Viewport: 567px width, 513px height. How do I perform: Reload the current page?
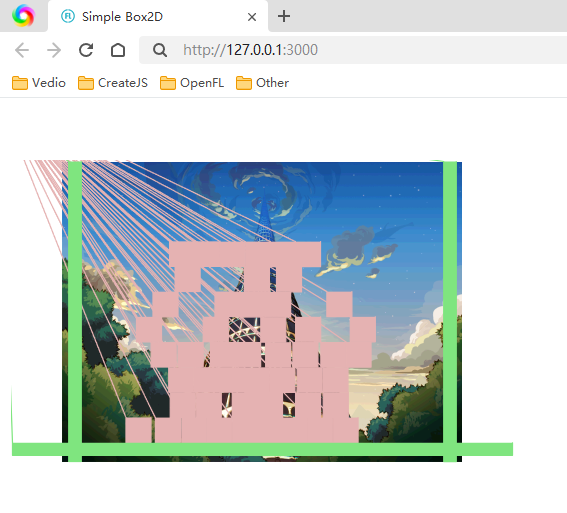point(86,50)
